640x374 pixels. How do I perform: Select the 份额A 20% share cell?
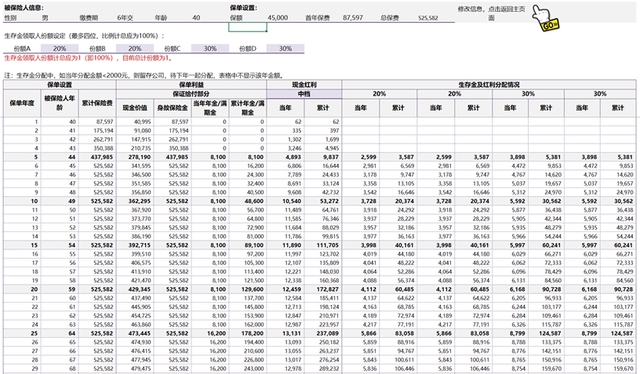coord(60,48)
